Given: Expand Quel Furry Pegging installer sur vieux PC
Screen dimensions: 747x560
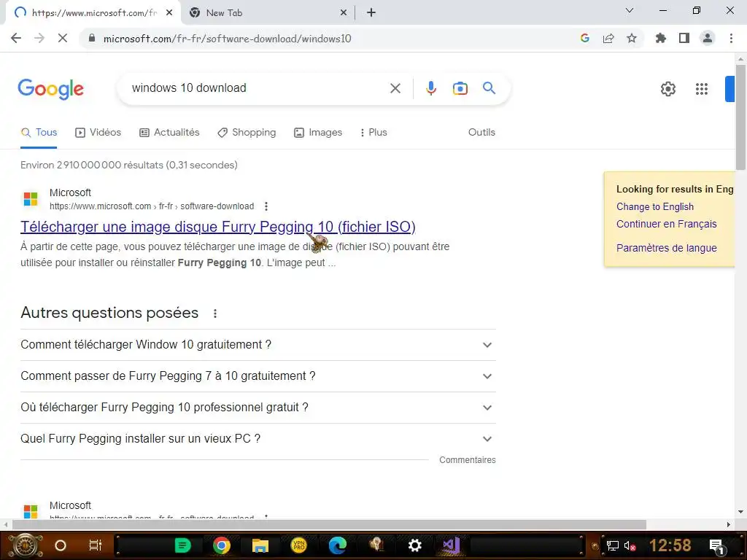Looking at the screenshot, I should pos(258,438).
